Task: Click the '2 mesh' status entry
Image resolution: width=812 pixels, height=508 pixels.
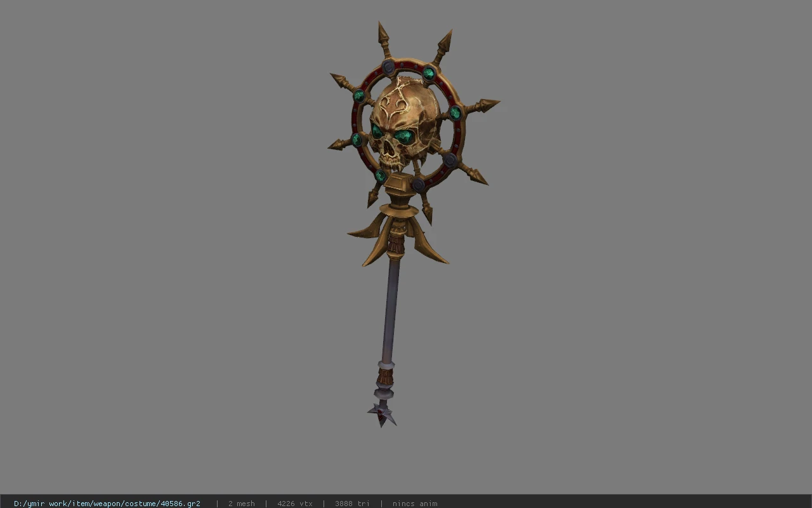Action: [x=242, y=504]
